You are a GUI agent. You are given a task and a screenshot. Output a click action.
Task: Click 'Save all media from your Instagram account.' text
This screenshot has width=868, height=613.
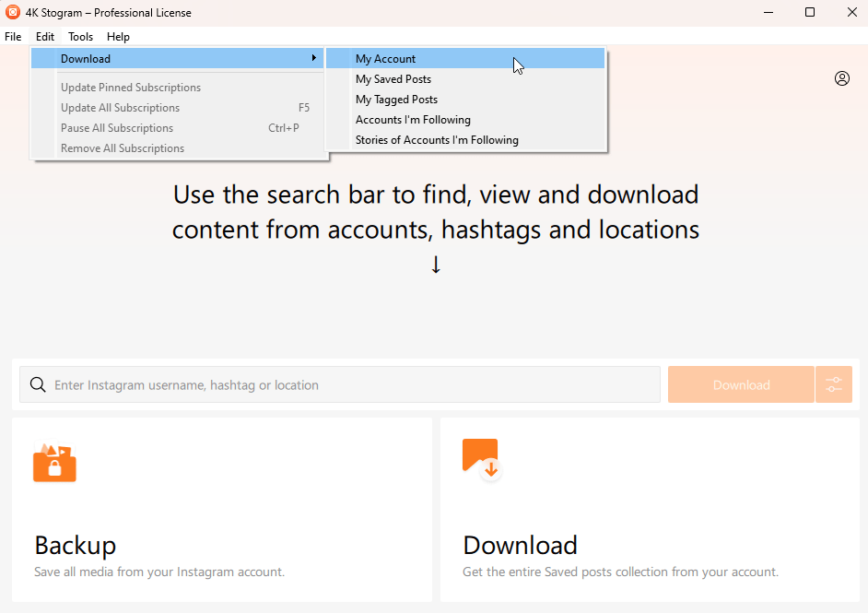(159, 572)
